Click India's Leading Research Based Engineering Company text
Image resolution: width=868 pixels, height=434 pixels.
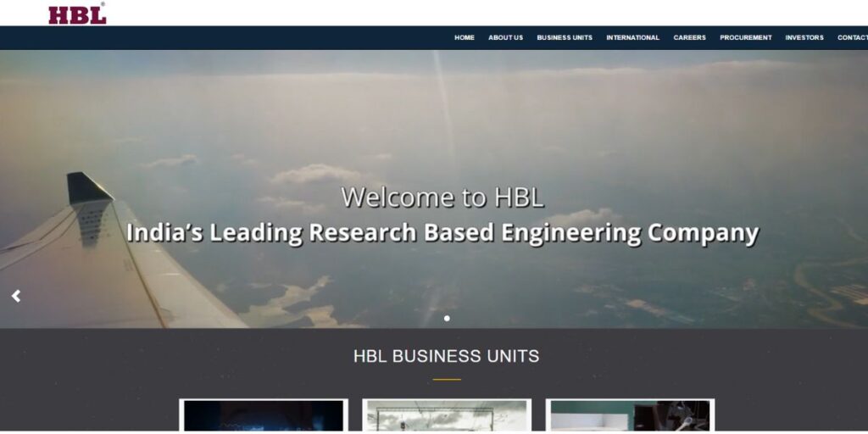click(442, 233)
